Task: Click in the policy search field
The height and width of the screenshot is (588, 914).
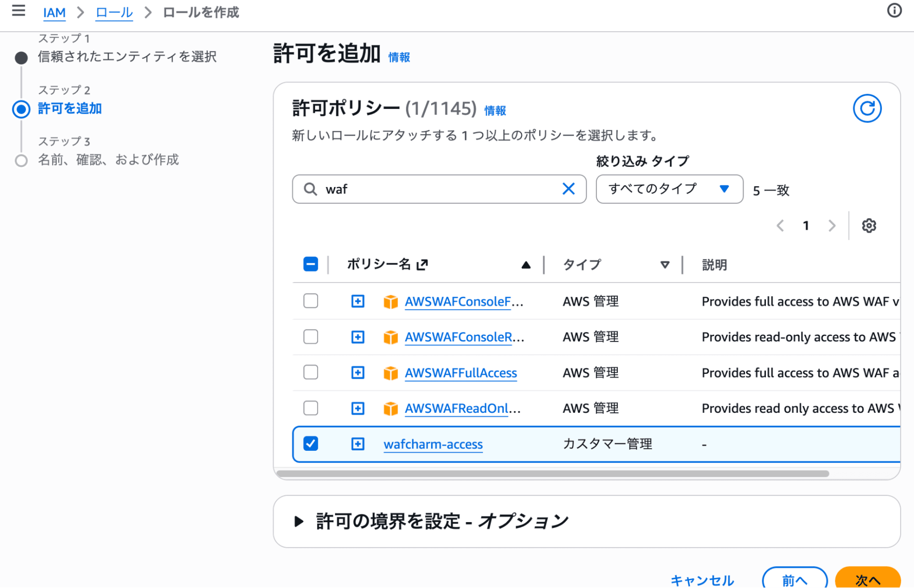Action: coord(439,189)
